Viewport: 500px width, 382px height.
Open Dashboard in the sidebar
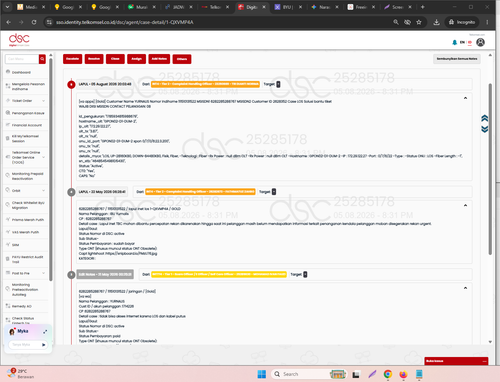tap(21, 72)
